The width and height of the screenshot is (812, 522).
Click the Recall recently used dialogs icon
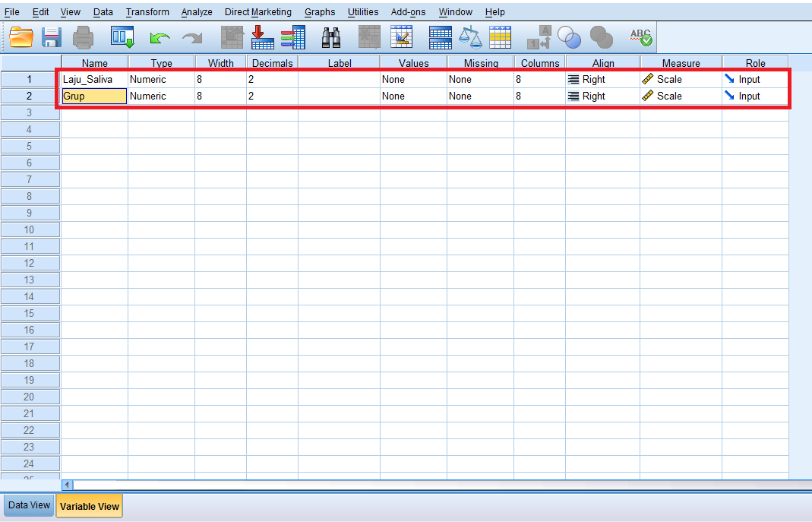(x=122, y=36)
